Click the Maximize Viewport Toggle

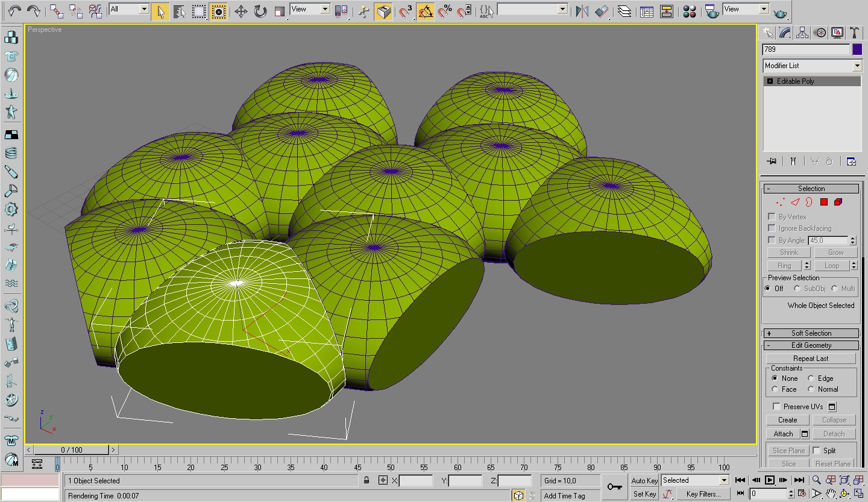click(x=859, y=494)
